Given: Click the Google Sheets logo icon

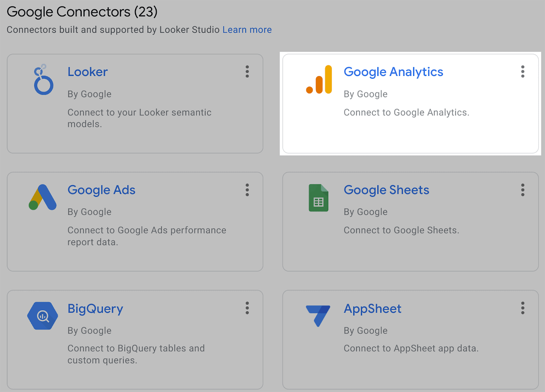Looking at the screenshot, I should click(318, 198).
